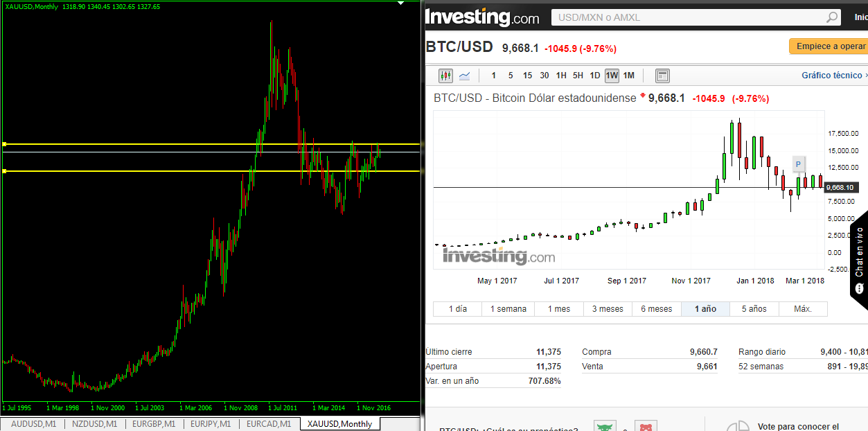
Task: Click 'BTC/USD - Bitcoin Dólar estadounidense' chart title
Action: click(x=535, y=98)
